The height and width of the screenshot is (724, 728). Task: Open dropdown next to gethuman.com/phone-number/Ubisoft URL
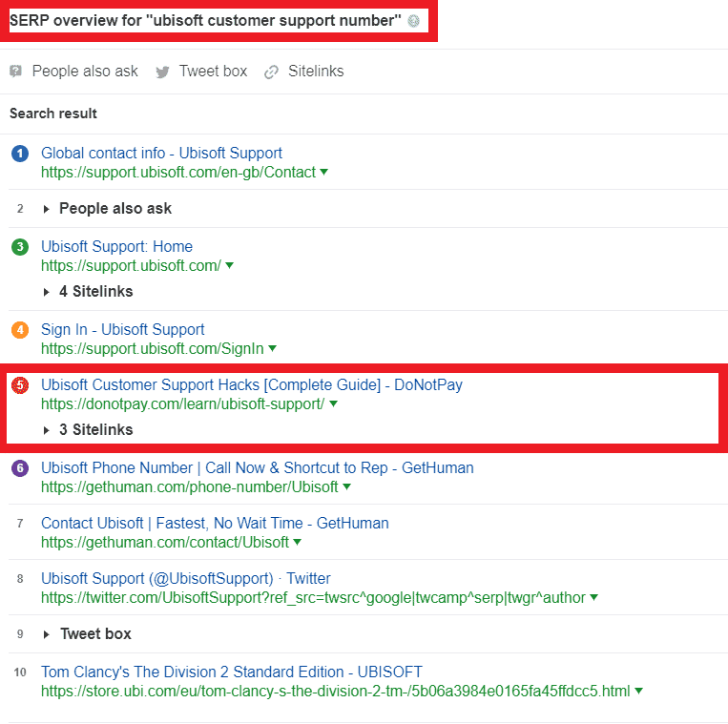tap(346, 486)
